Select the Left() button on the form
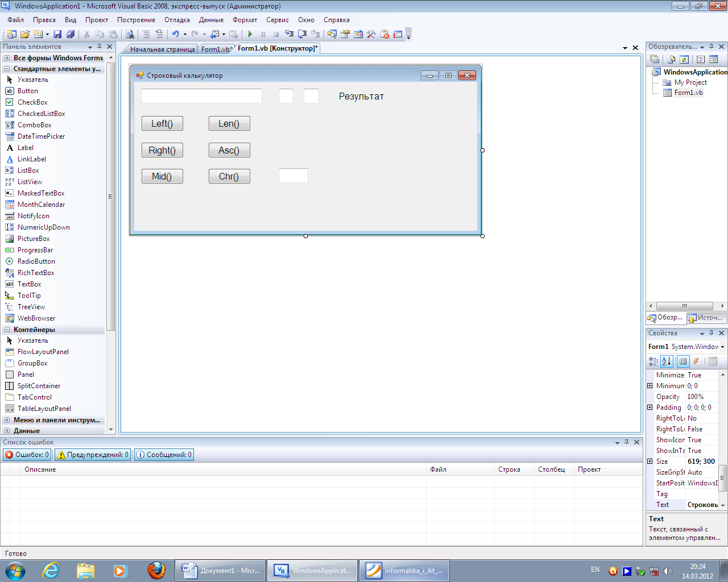The height and width of the screenshot is (582, 728). pos(162,123)
